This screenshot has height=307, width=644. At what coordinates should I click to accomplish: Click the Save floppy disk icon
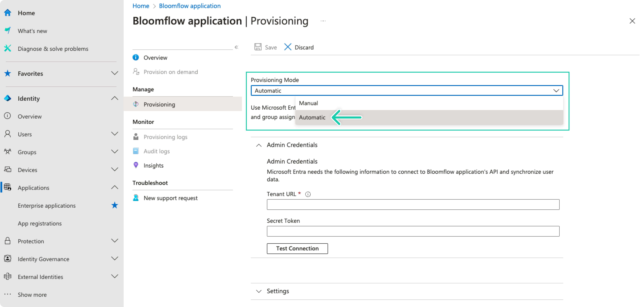tap(258, 47)
